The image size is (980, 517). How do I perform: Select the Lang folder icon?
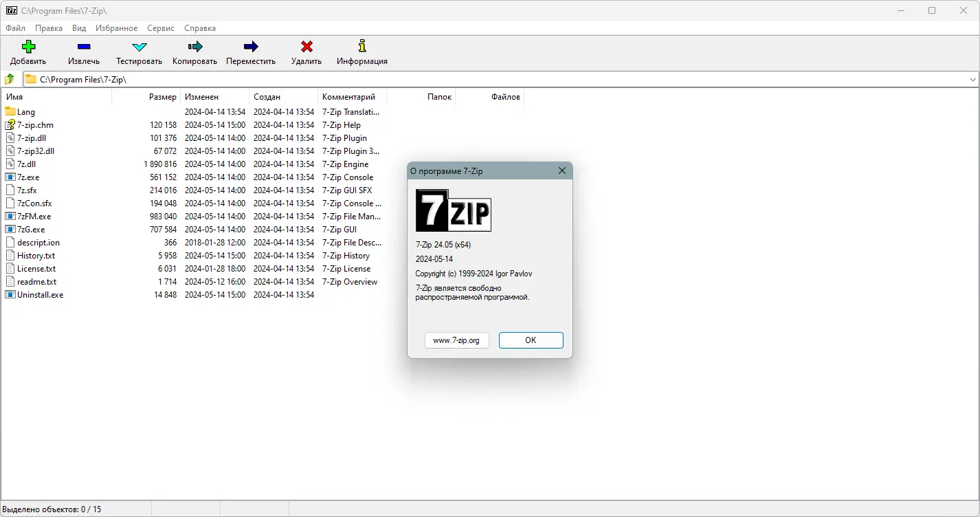[x=10, y=111]
